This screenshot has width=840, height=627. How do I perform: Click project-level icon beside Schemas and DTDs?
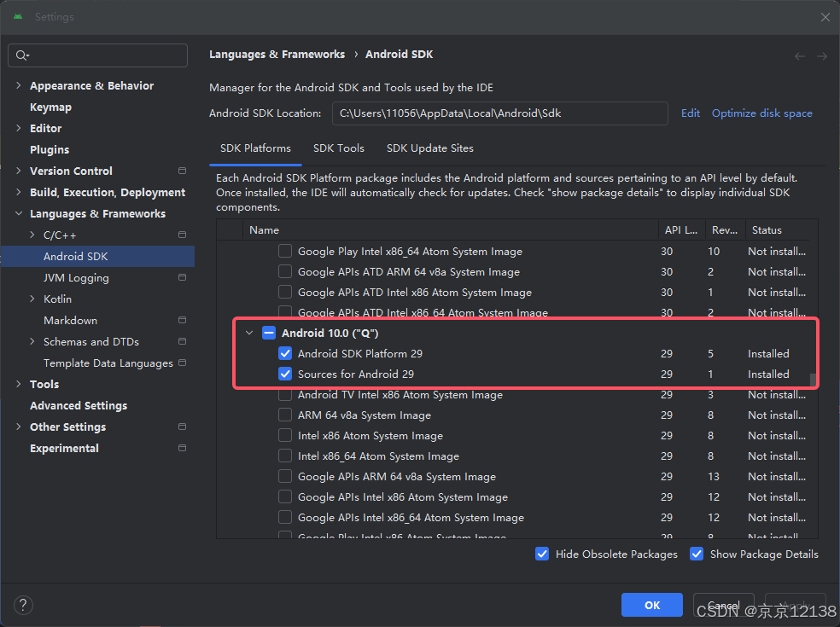pyautogui.click(x=182, y=341)
